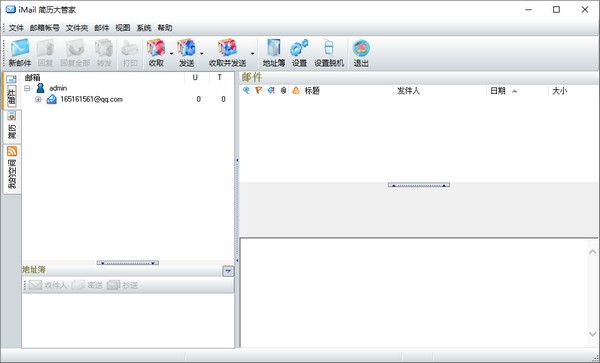Open the 系统 menu

tap(144, 28)
